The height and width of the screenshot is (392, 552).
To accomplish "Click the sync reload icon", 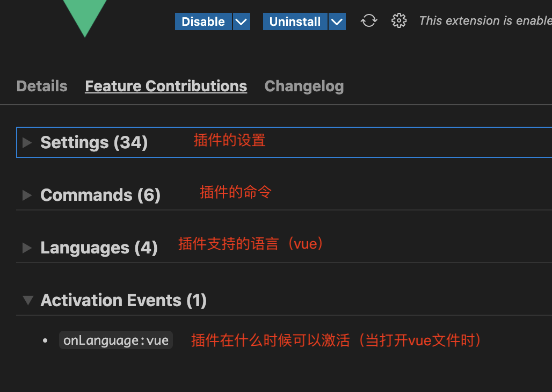I will [369, 21].
